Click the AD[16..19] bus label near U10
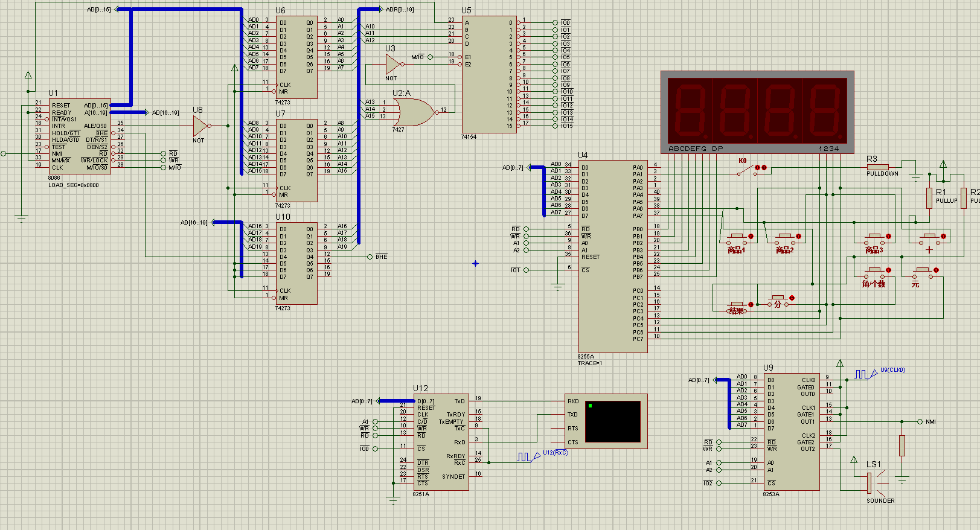Screen dimensions: 980x530 tap(194, 223)
